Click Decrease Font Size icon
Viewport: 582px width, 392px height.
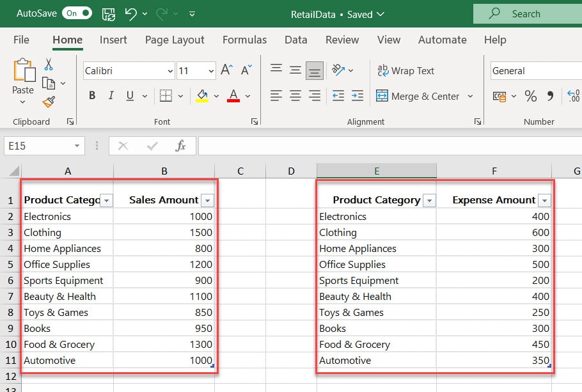point(246,70)
